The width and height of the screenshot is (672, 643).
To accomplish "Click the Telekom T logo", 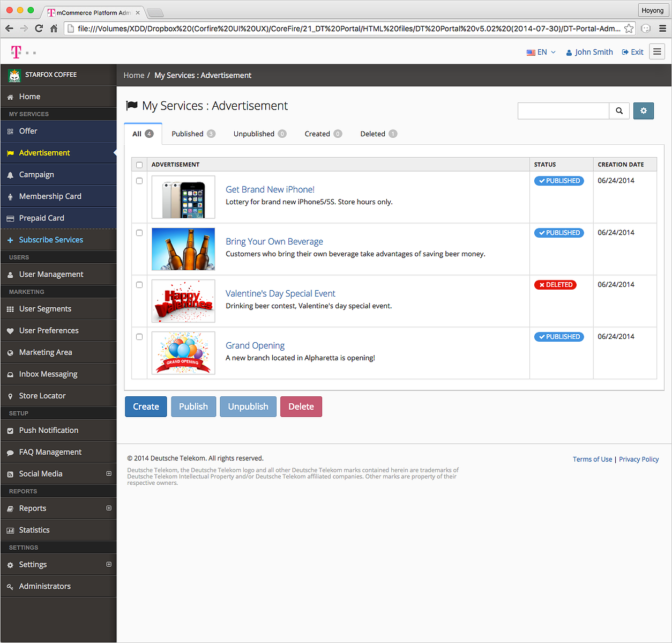I will (17, 51).
